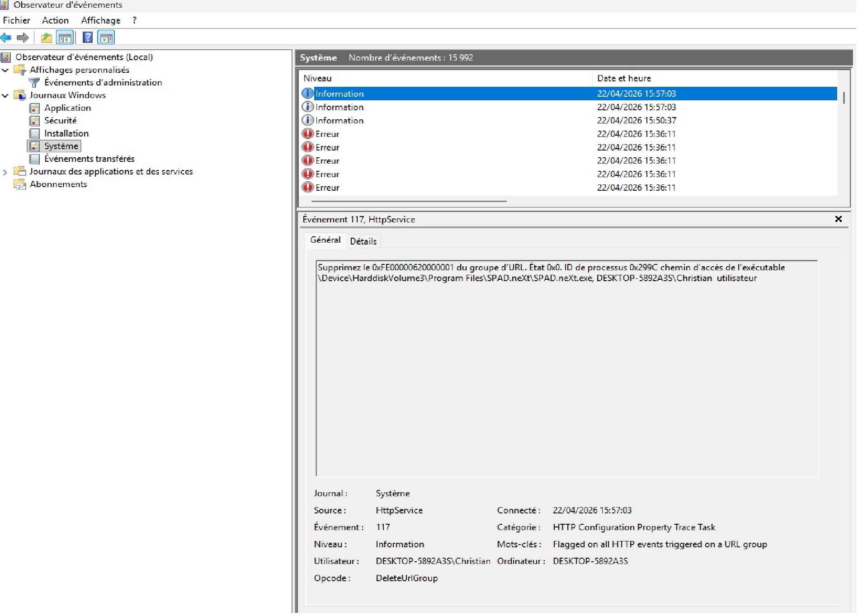Open the Application log
The image size is (858, 616).
pyautogui.click(x=67, y=108)
